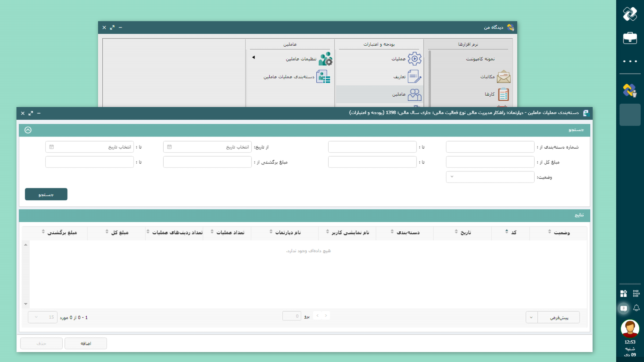Expand the پیش‌فرض dropdown arrow
This screenshot has height=362, width=644.
tap(531, 317)
